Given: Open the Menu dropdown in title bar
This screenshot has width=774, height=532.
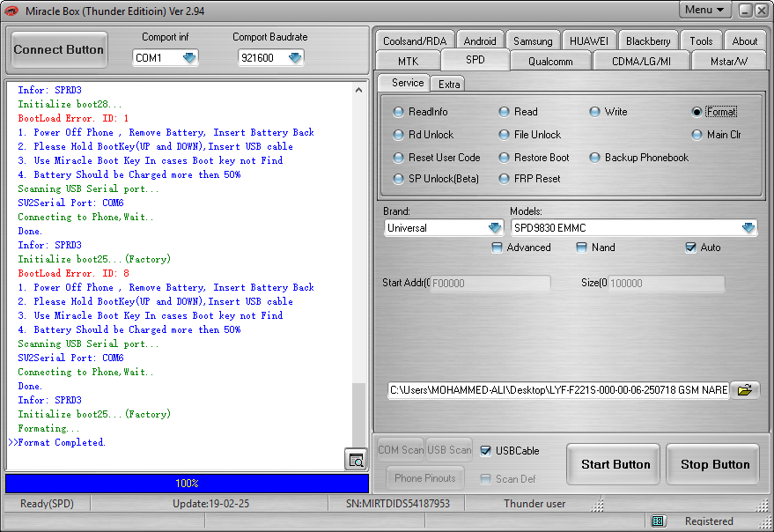Looking at the screenshot, I should 704,10.
